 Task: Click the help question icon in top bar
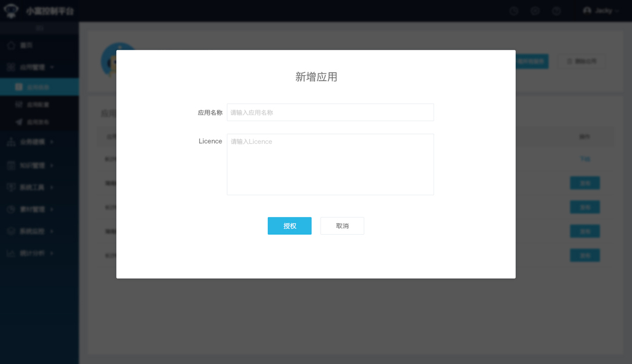[x=557, y=11]
